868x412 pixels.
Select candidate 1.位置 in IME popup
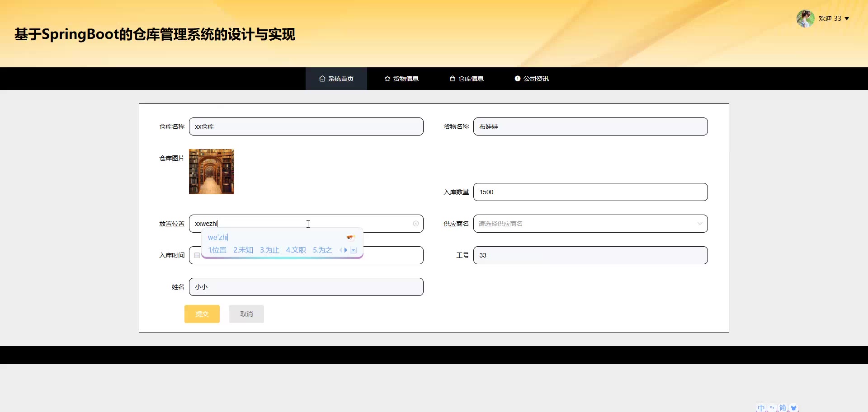point(217,250)
